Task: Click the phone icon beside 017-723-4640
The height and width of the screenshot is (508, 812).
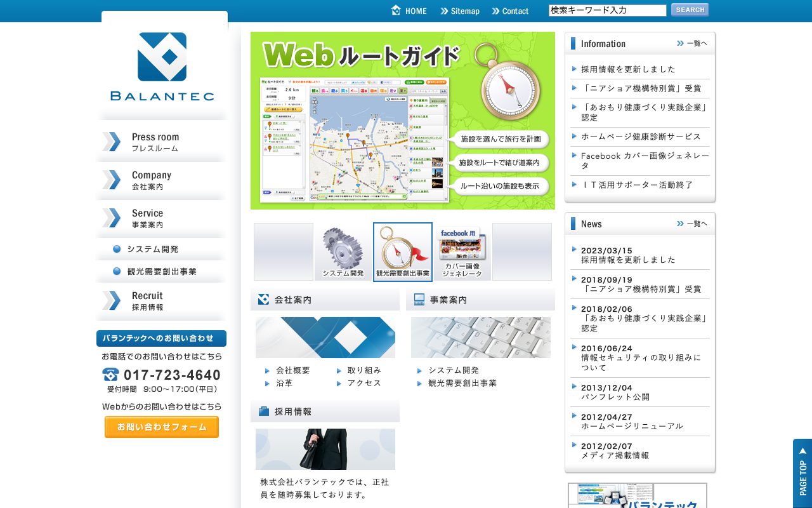Action: [x=110, y=375]
